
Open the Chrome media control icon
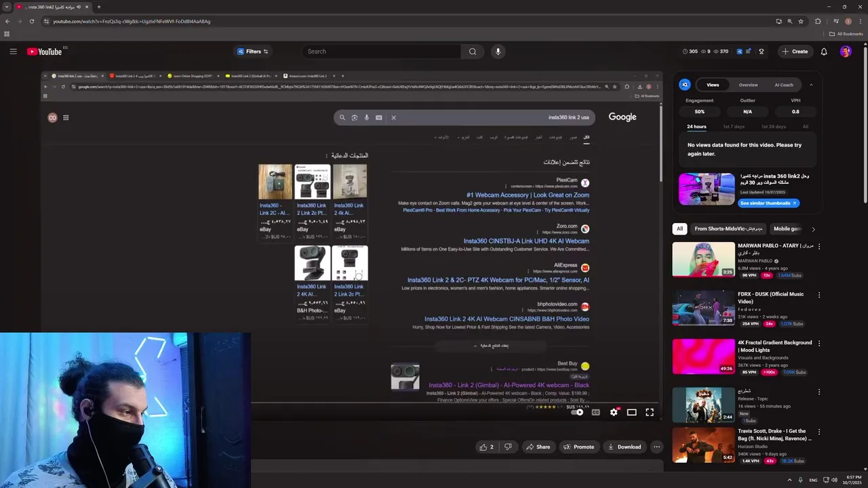pyautogui.click(x=835, y=21)
